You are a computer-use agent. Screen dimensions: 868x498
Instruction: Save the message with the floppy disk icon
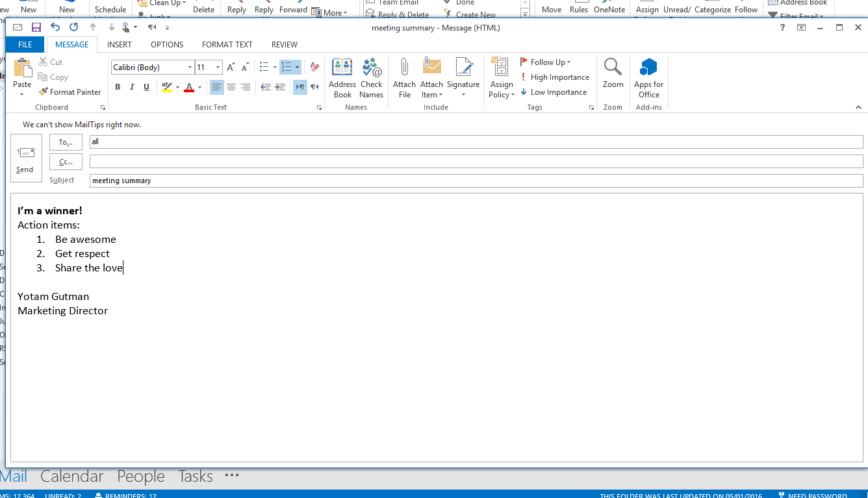(x=36, y=27)
